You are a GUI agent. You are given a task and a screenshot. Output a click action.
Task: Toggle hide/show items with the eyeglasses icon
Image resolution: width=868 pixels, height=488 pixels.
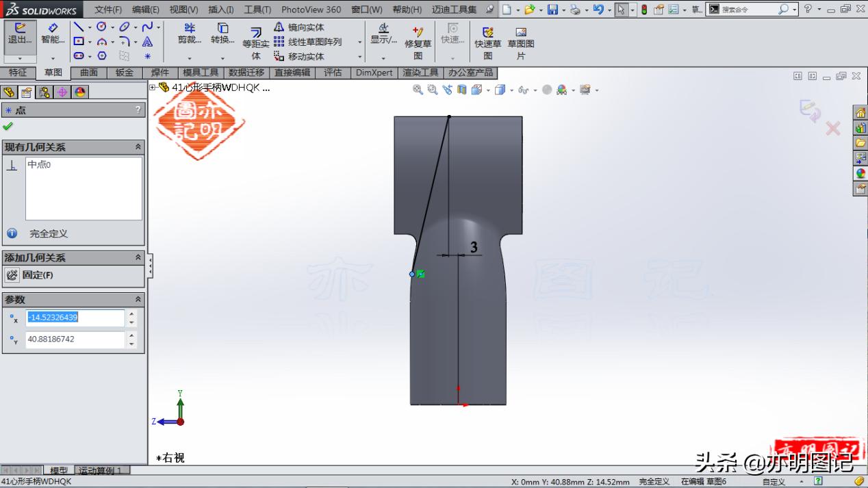pyautogui.click(x=522, y=90)
